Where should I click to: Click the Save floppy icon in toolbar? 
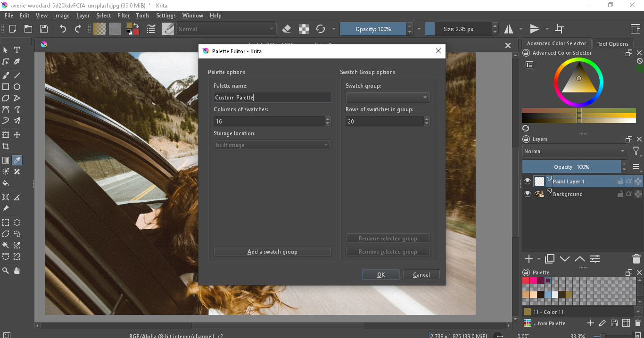tap(43, 29)
